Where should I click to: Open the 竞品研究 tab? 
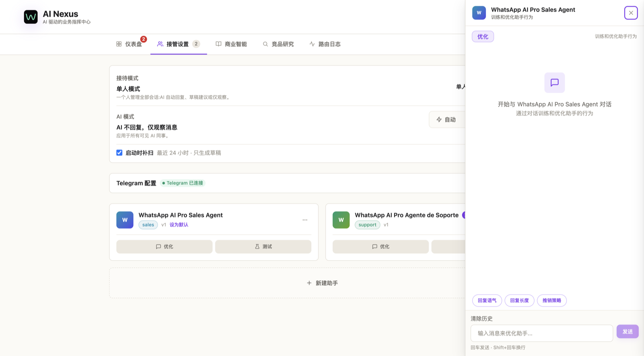(x=278, y=44)
